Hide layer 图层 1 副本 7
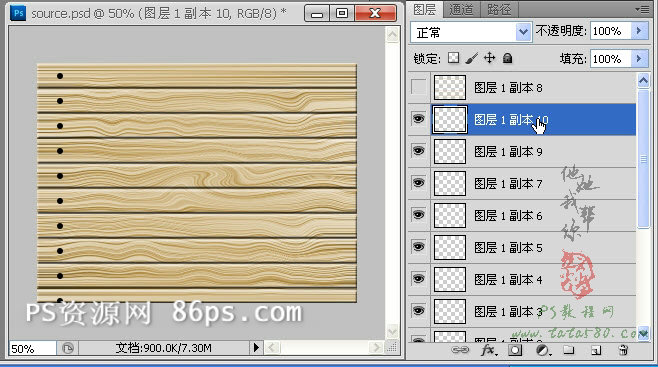 click(418, 183)
